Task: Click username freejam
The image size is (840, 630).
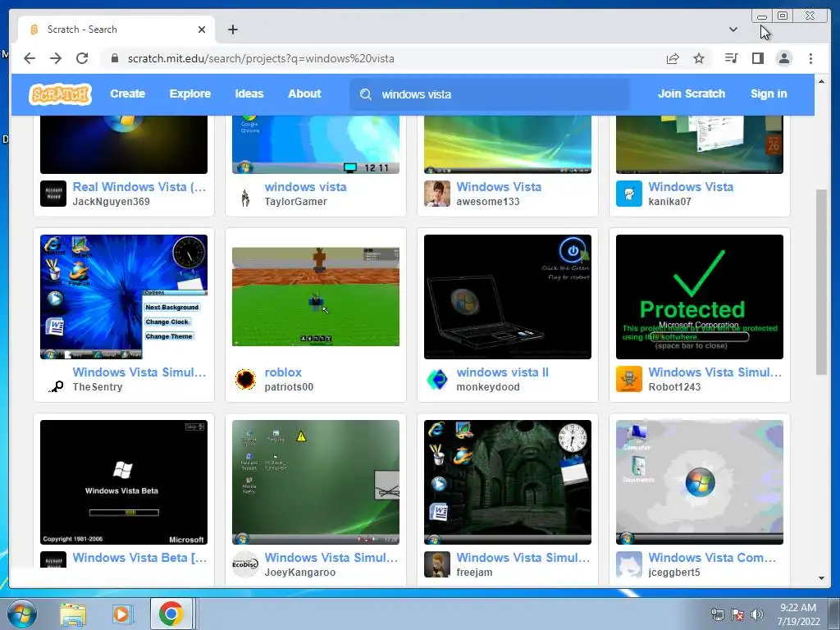Action: (x=474, y=573)
